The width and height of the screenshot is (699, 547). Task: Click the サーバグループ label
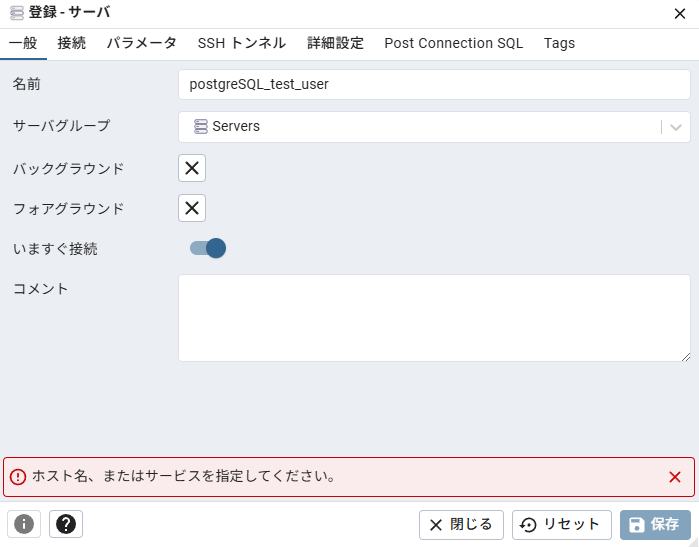(x=62, y=126)
